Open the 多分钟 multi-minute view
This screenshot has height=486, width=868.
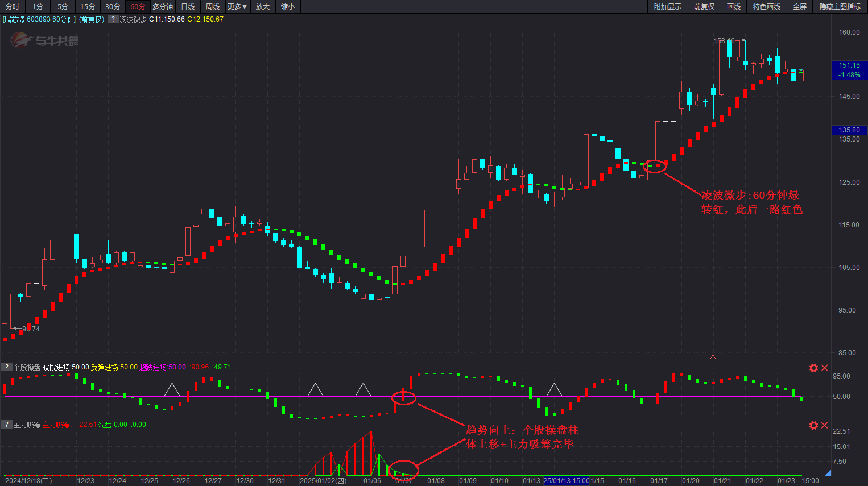[x=163, y=7]
